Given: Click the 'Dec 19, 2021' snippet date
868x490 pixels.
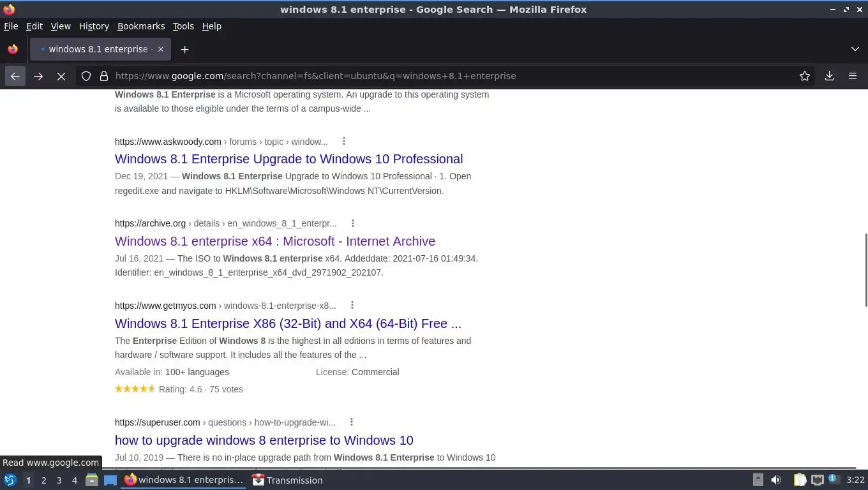Looking at the screenshot, I should pos(141,176).
